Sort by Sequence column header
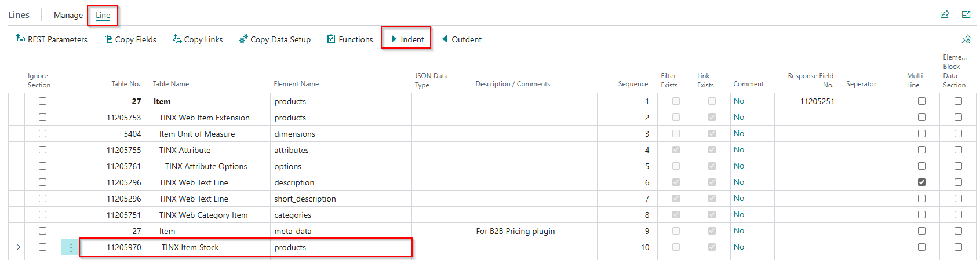Viewport: 980px width, 260px height. tap(633, 84)
